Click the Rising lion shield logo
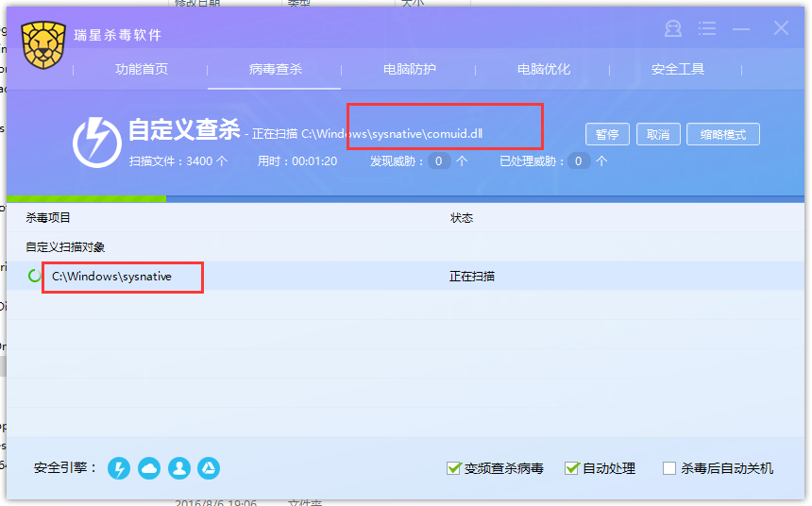812x506 pixels. (x=43, y=45)
